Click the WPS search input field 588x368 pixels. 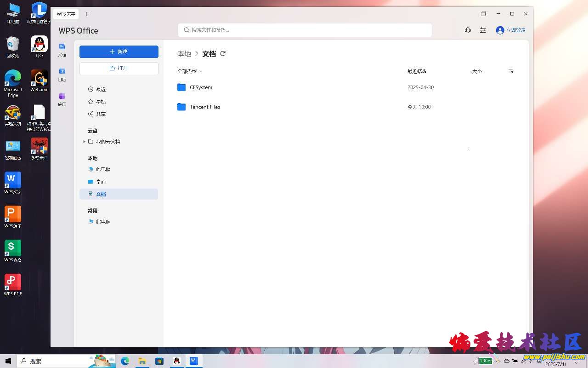[305, 30]
